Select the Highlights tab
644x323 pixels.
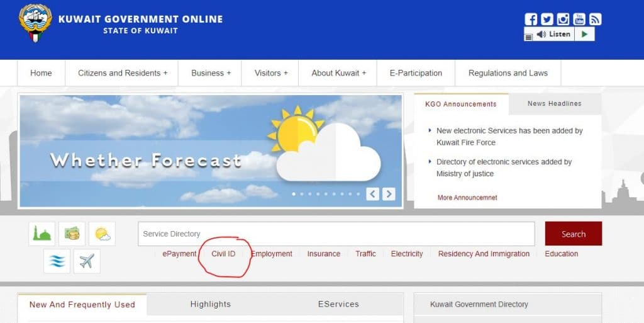tap(210, 304)
